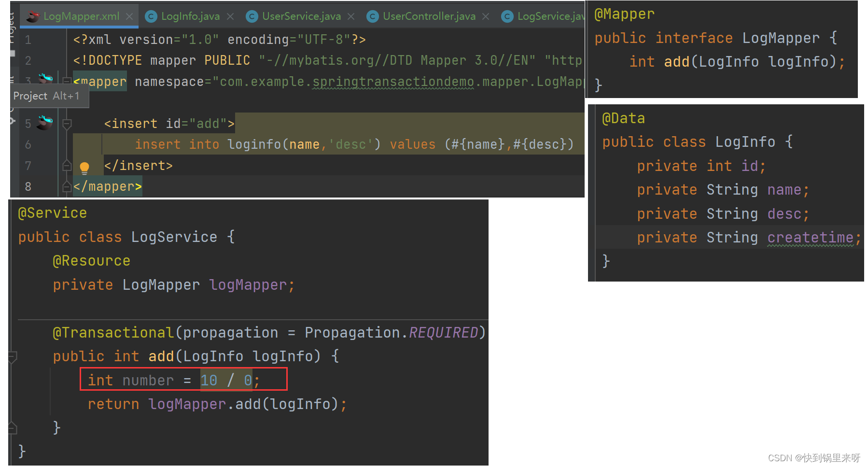The width and height of the screenshot is (868, 467).
Task: Click the 'createtime' field name
Action: 810,238
